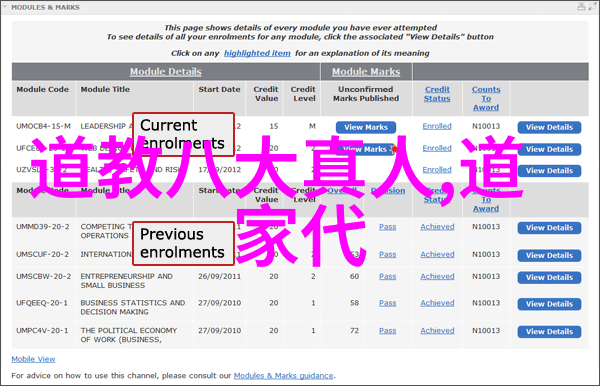Click the 'Module Code' header in top table

coord(42,89)
